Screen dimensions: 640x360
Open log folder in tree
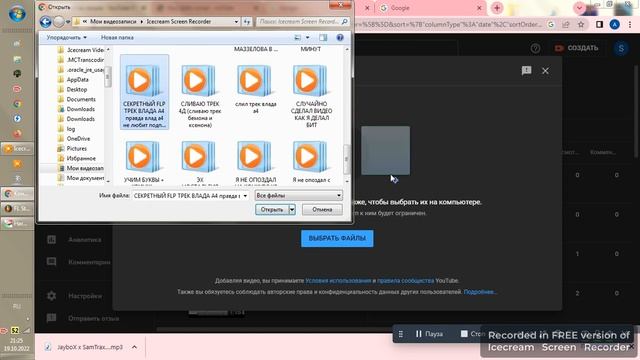71,129
